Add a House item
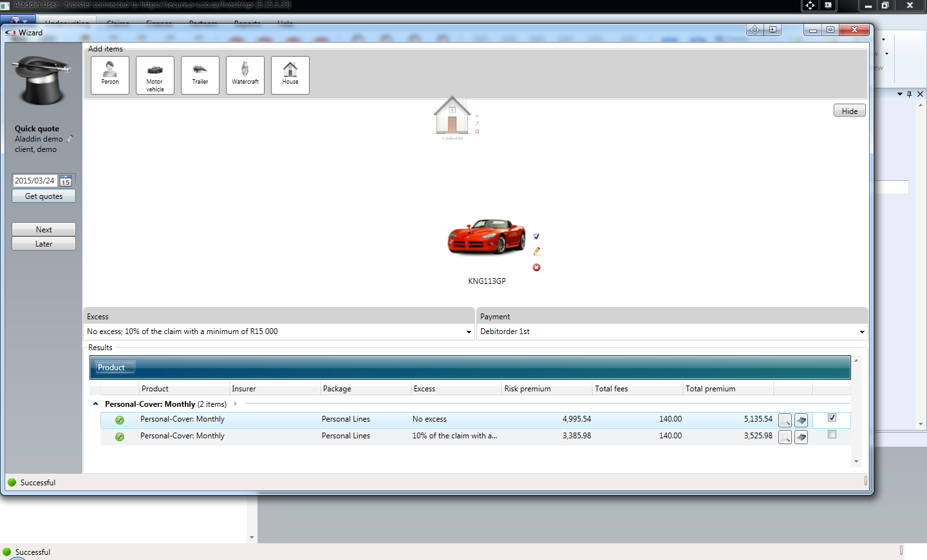Viewport: 927px width, 560px height. 290,75
